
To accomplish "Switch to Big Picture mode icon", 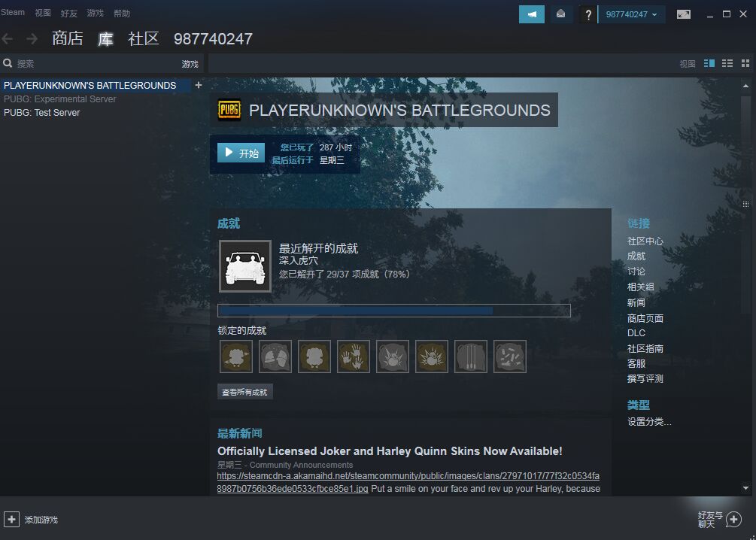I will pyautogui.click(x=683, y=14).
